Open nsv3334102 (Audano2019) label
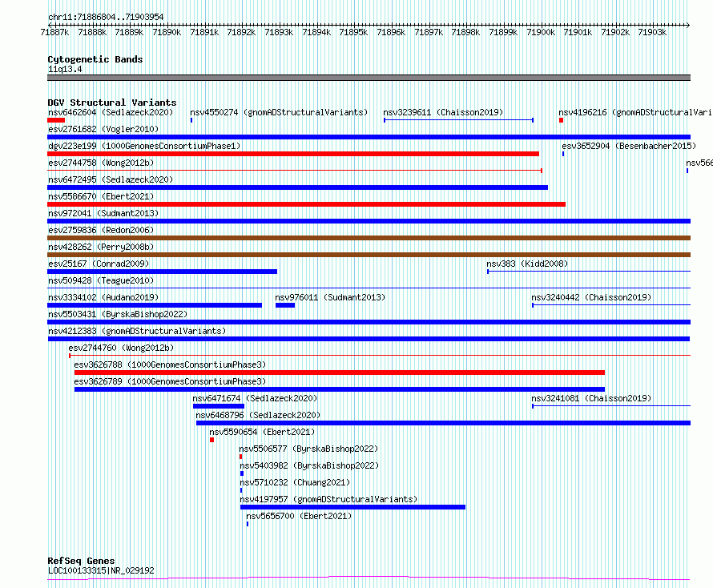 point(103,297)
